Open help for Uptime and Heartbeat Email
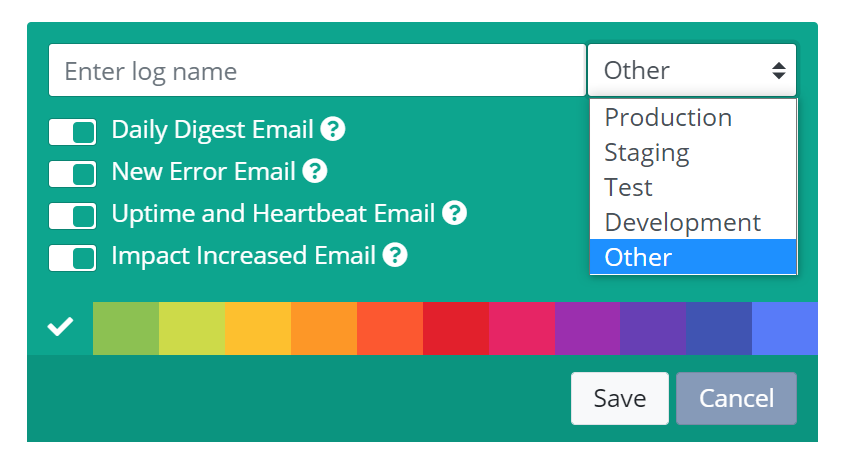 point(454,213)
